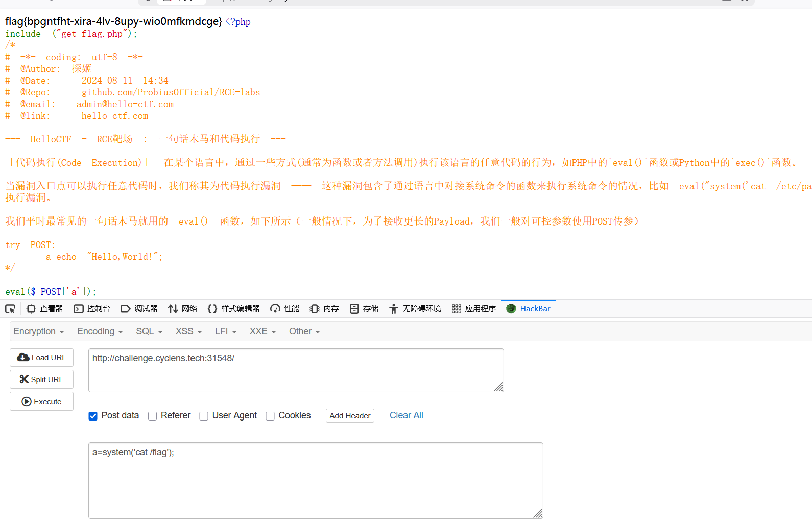The height and width of the screenshot is (519, 812).
Task: Open the XSS dropdown menu
Action: tap(189, 331)
